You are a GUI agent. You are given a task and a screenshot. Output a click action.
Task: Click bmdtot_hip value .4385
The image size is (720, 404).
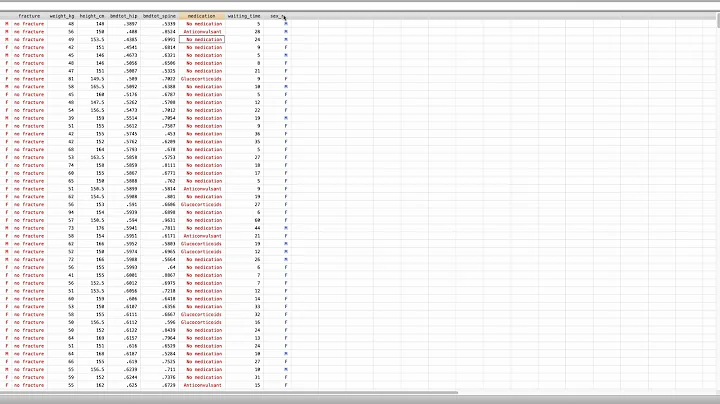(131, 39)
